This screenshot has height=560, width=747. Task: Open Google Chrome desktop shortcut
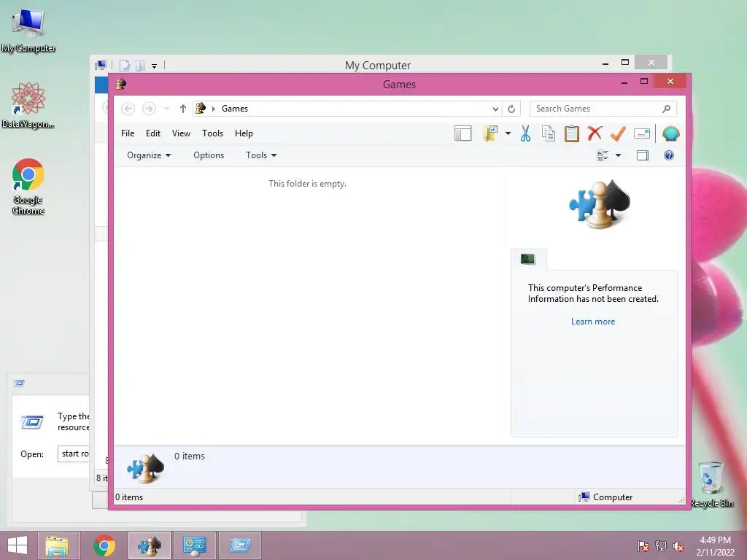[28, 187]
